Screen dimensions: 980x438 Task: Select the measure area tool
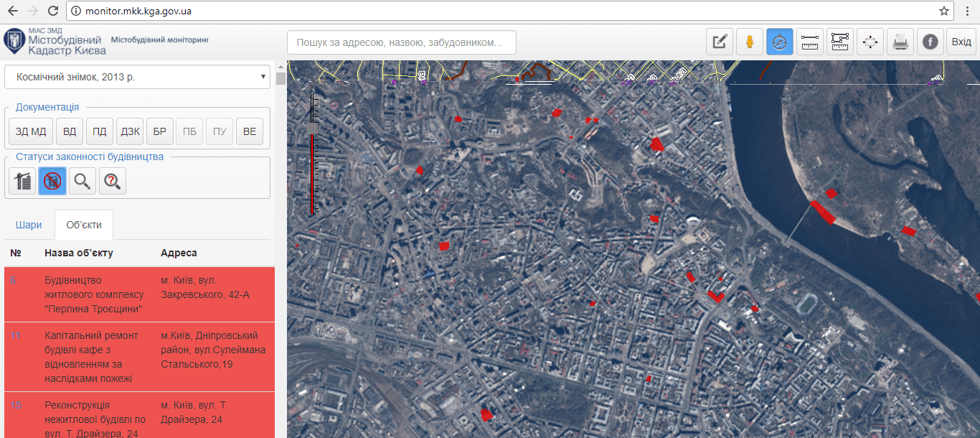coord(840,42)
